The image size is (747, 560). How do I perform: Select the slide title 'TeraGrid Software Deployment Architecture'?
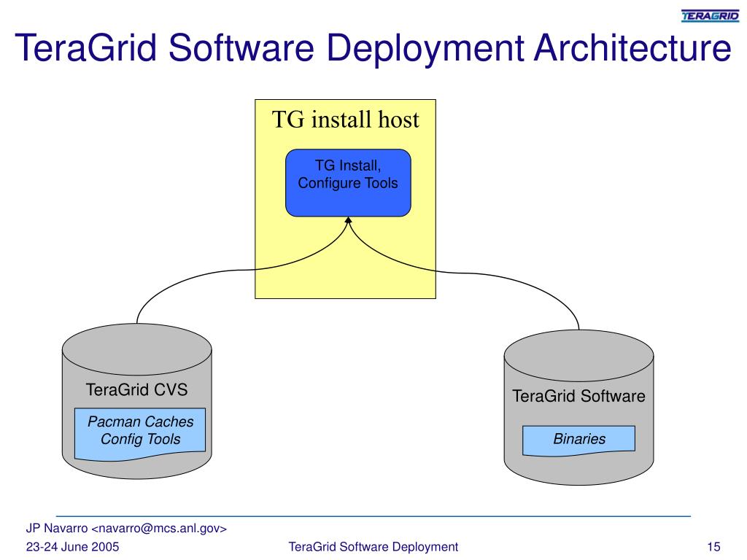click(x=373, y=49)
